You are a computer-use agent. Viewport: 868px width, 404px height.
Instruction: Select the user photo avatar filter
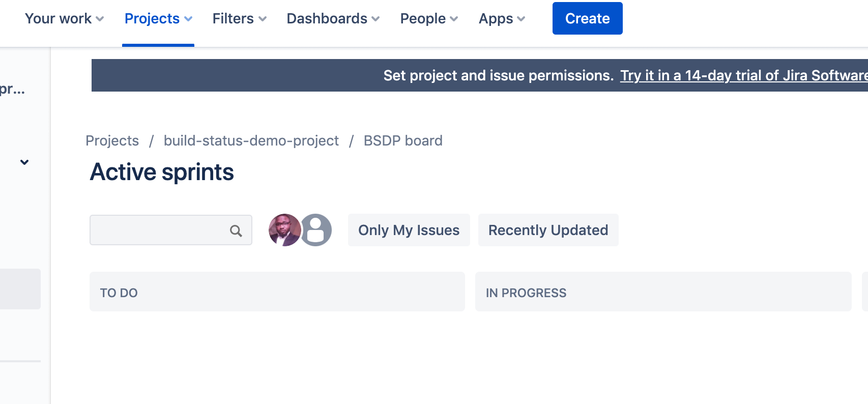click(284, 230)
